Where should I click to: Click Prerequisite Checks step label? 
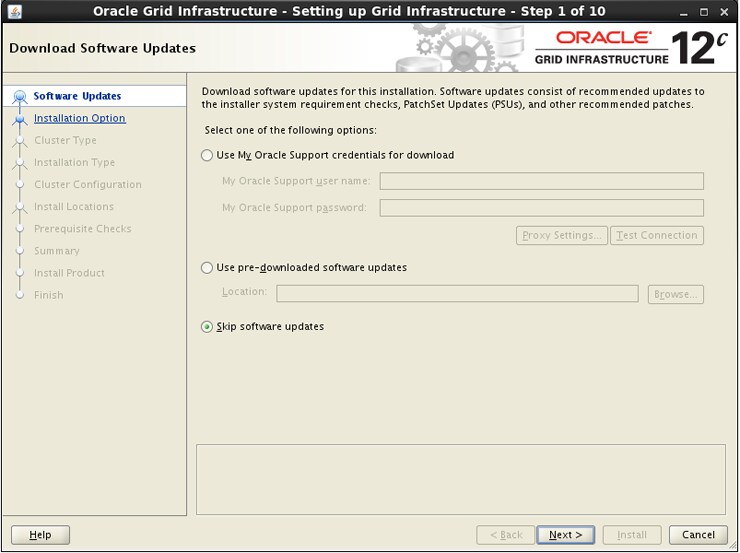tap(83, 229)
